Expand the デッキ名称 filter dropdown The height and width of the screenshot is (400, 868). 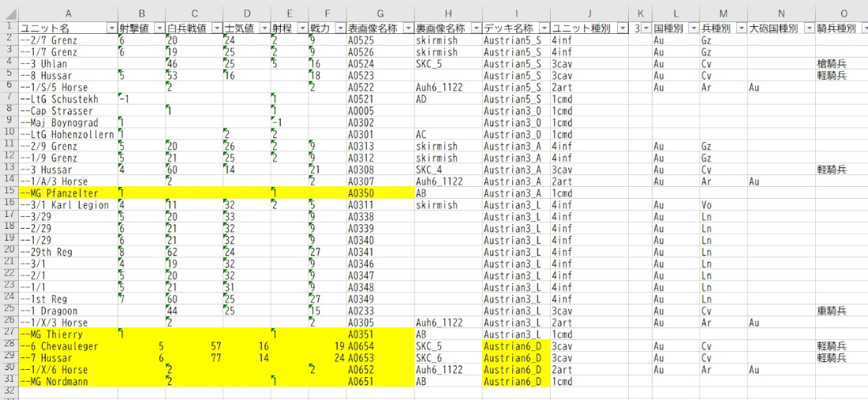[x=543, y=28]
